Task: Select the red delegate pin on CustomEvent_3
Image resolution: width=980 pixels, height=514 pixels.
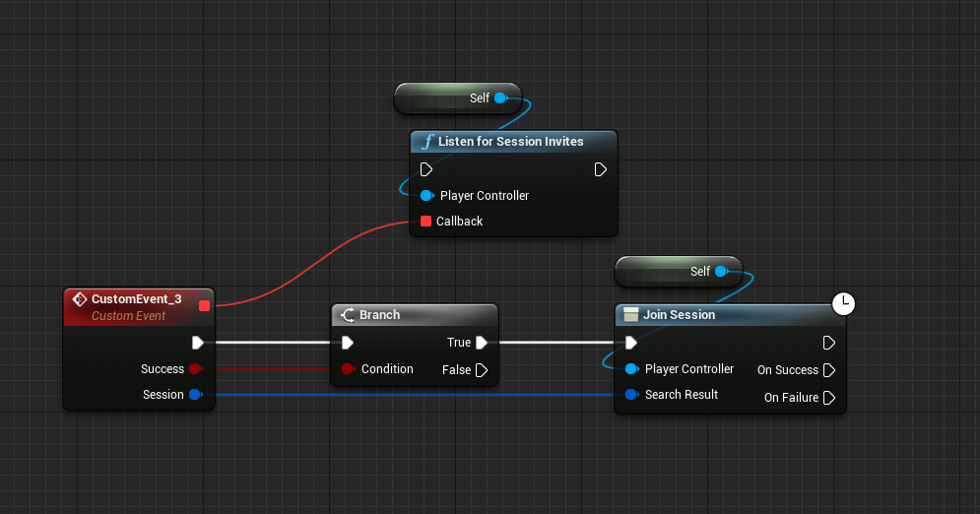Action: pos(204,305)
